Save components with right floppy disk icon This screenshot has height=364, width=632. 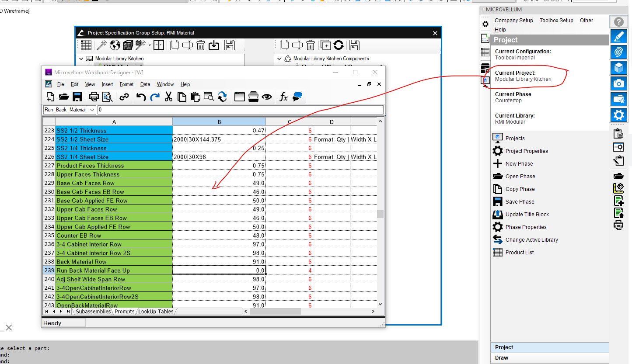(354, 45)
